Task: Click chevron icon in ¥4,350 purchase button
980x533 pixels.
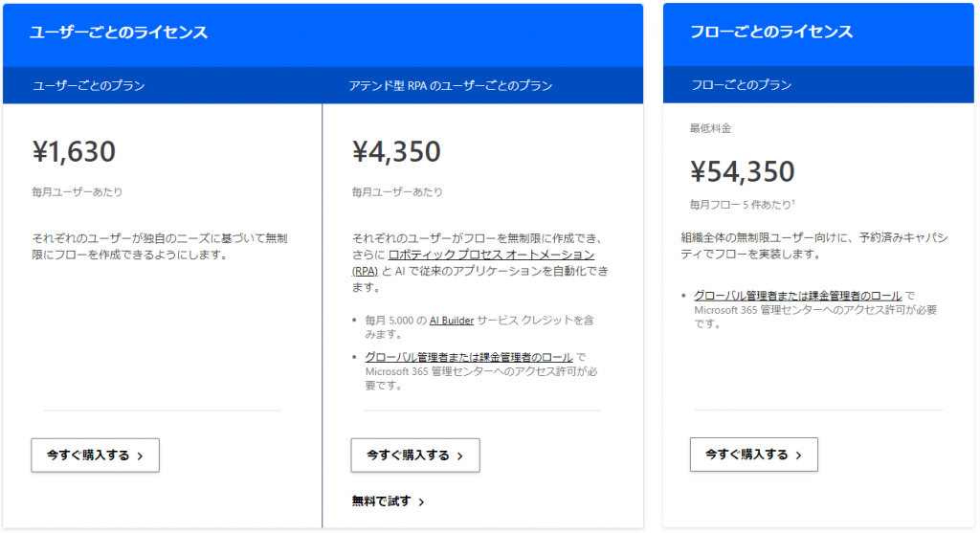Action: pyautogui.click(x=460, y=455)
